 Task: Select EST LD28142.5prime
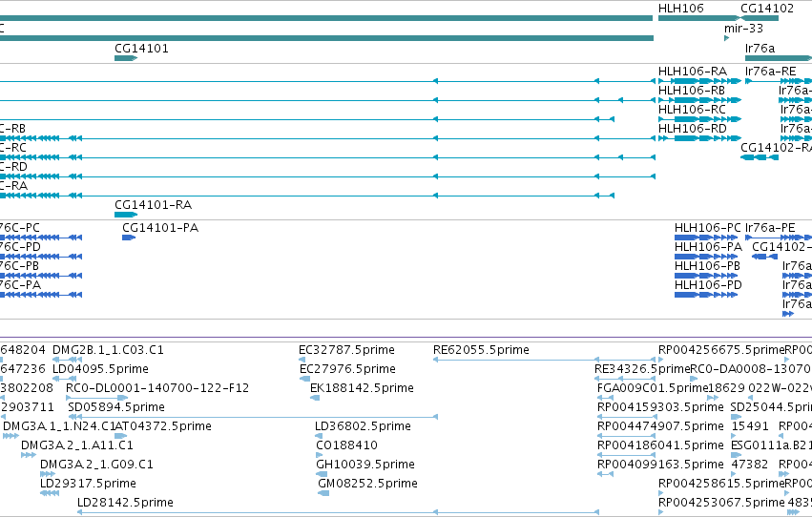click(x=338, y=512)
